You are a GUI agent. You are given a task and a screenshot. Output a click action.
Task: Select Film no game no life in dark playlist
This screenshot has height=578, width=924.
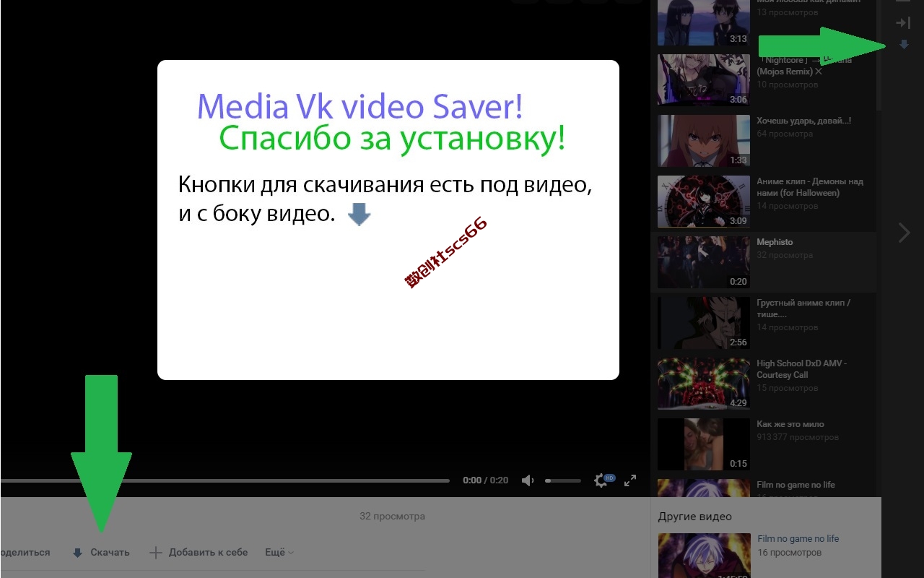click(x=796, y=485)
